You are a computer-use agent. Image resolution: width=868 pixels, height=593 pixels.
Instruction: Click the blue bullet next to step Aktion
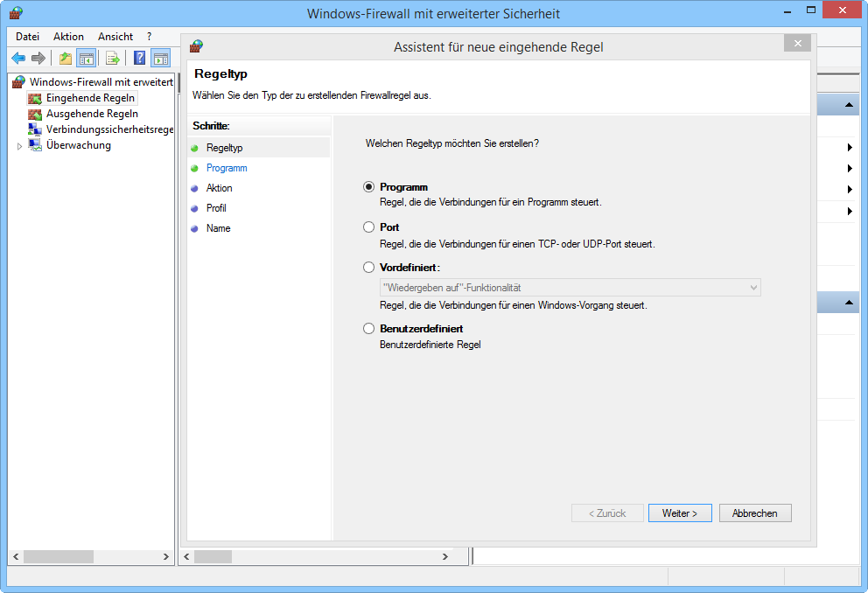point(194,189)
